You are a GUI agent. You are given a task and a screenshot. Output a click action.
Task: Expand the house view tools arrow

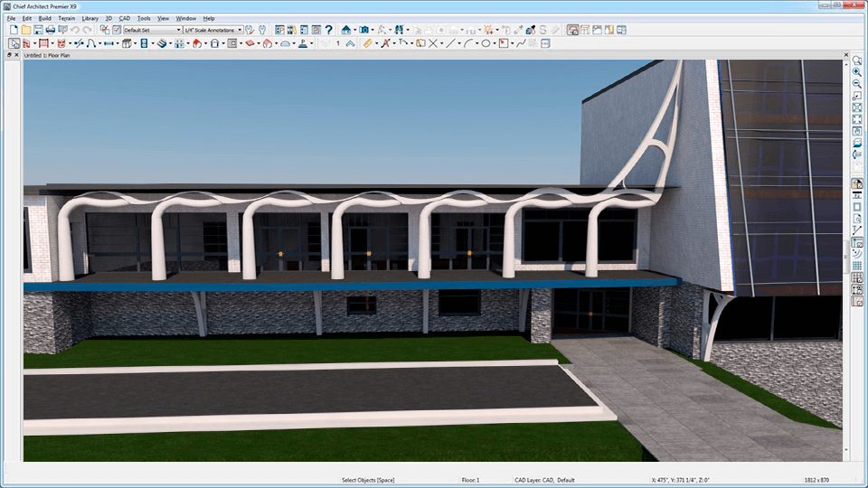pyautogui.click(x=354, y=30)
